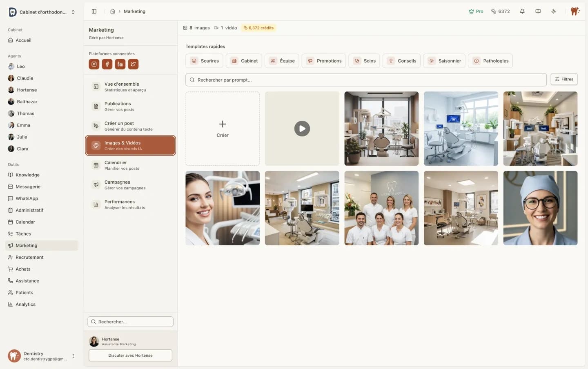Play the video thumbnail

302,129
